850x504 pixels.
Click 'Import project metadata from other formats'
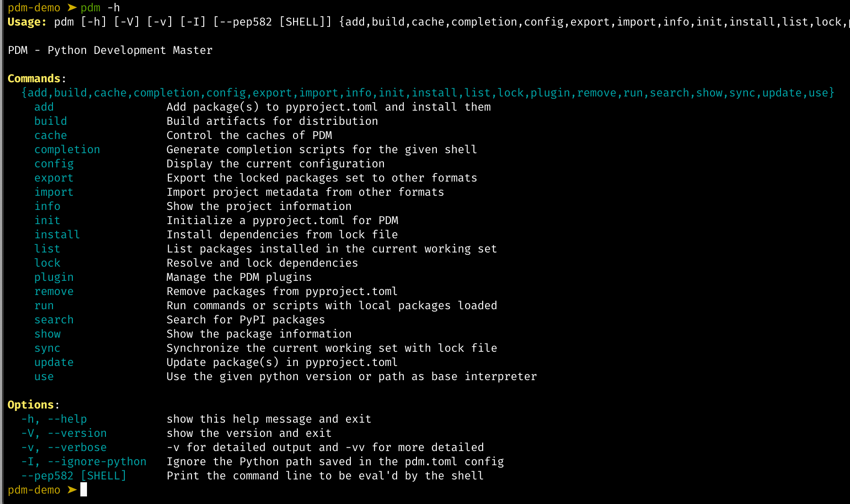pyautogui.click(x=305, y=192)
